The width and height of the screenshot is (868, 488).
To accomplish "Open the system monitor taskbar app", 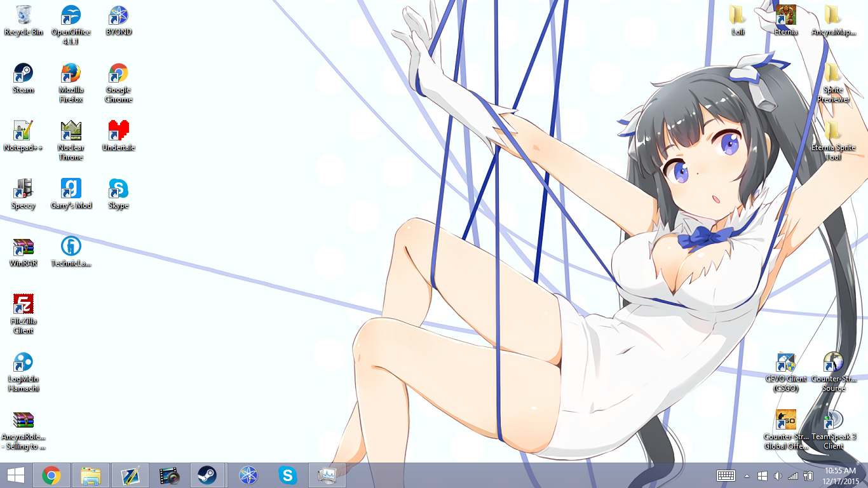I will click(327, 475).
